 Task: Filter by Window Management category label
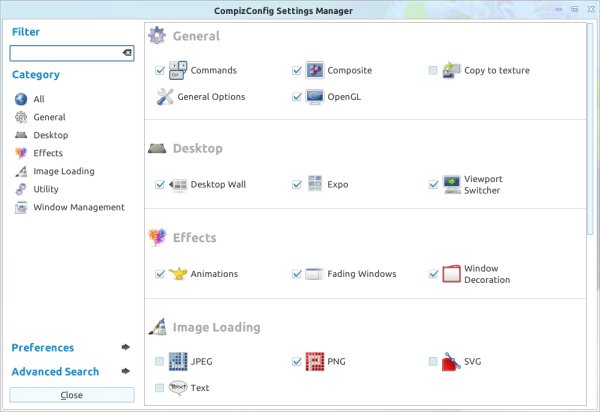tap(79, 207)
